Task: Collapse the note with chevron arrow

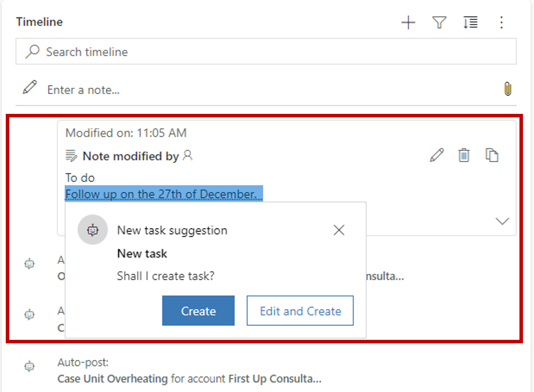Action: tap(502, 221)
